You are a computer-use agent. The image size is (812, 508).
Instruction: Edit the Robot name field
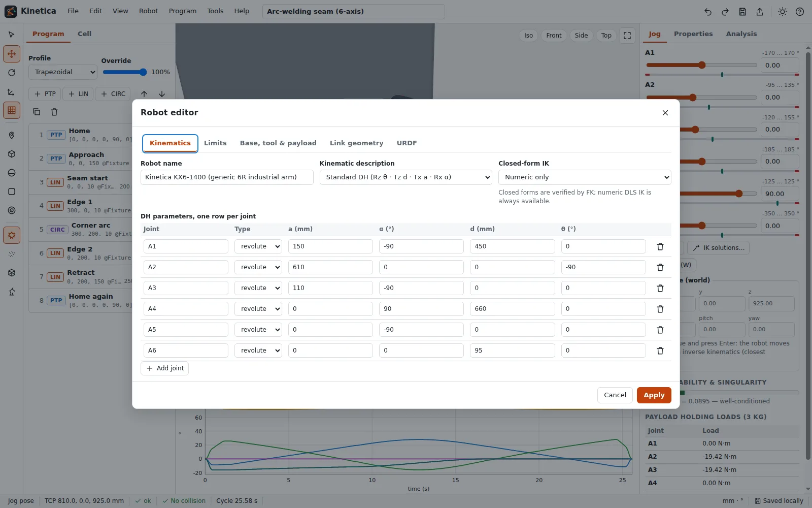tap(227, 177)
